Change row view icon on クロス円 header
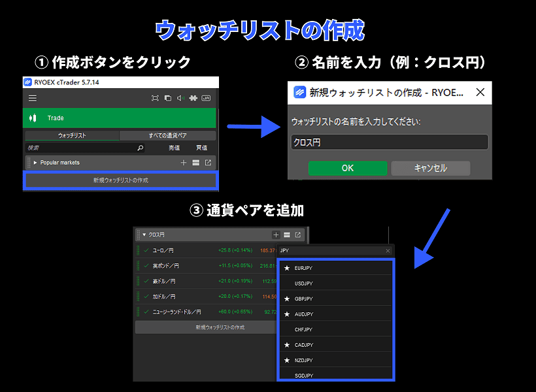536x392 pixels. [287, 235]
